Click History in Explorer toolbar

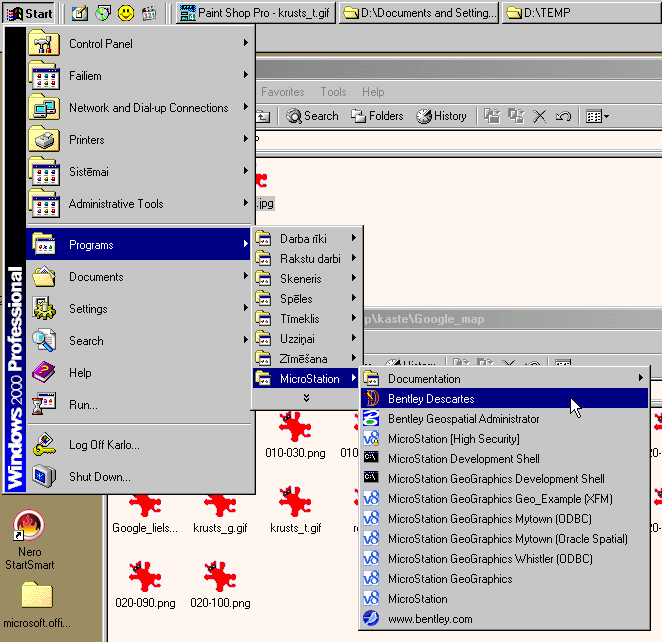442,116
